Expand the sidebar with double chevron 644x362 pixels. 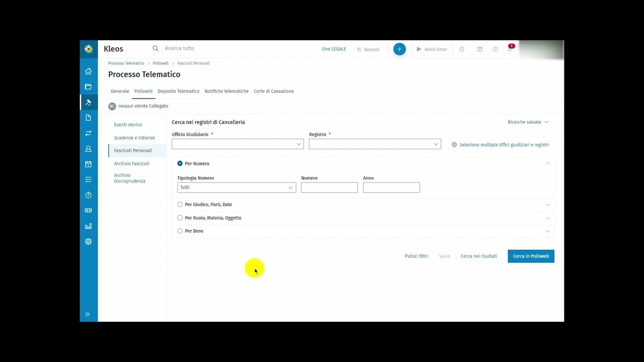tap(88, 314)
